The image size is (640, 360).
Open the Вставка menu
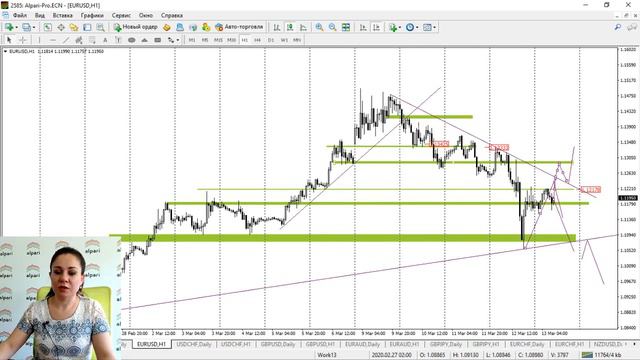(x=62, y=16)
